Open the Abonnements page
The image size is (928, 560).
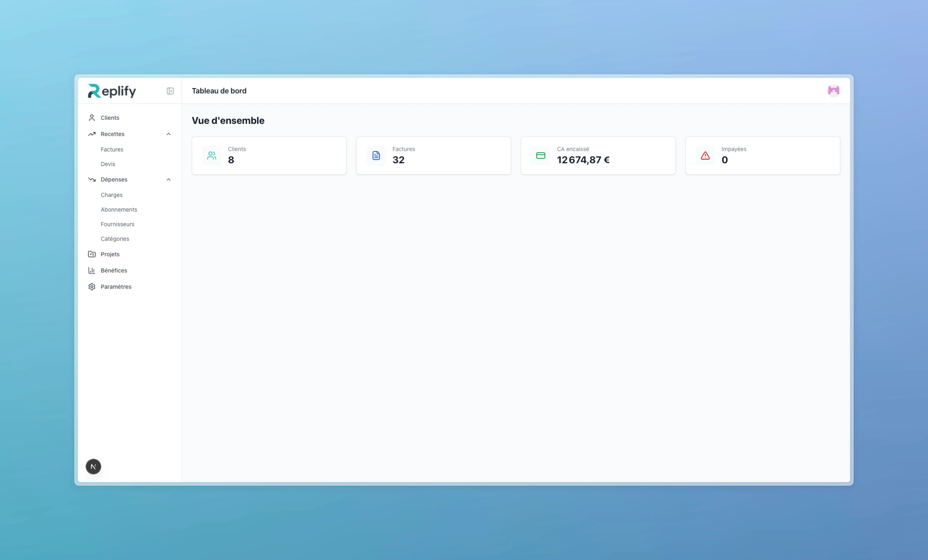[x=119, y=210]
